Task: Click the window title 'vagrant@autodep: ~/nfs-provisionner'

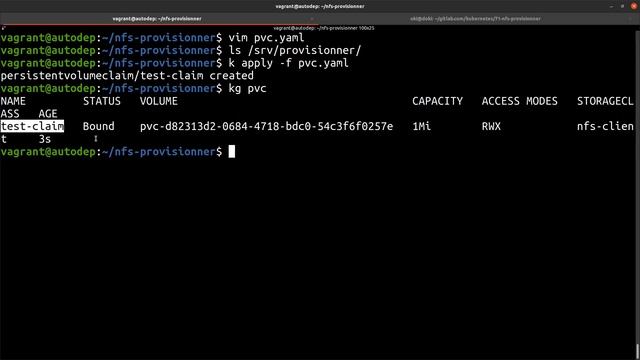Action: click(320, 6)
